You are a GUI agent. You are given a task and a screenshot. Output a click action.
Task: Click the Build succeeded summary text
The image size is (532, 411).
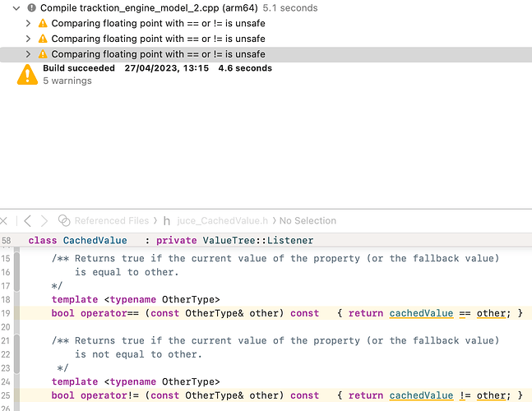point(79,68)
